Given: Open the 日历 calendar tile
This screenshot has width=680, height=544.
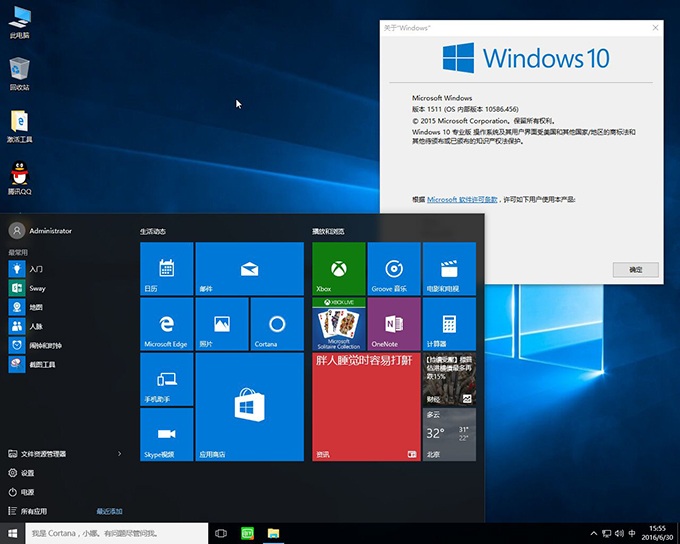Looking at the screenshot, I should coord(166,268).
